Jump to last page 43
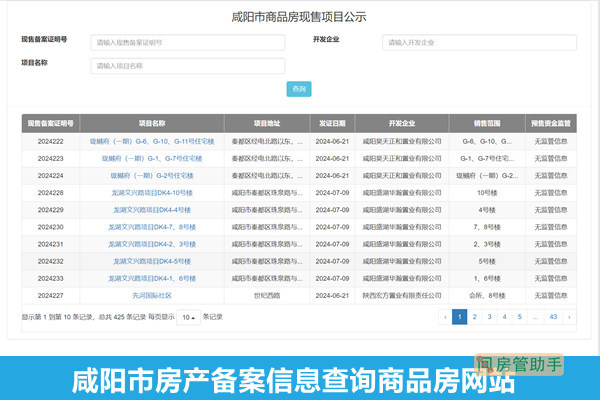The width and height of the screenshot is (600, 400). (553, 317)
